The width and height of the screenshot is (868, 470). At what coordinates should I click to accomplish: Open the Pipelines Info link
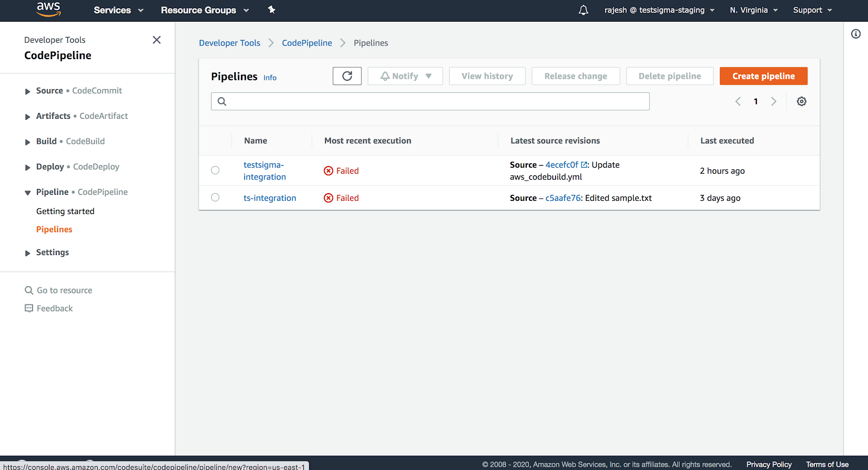(x=270, y=78)
